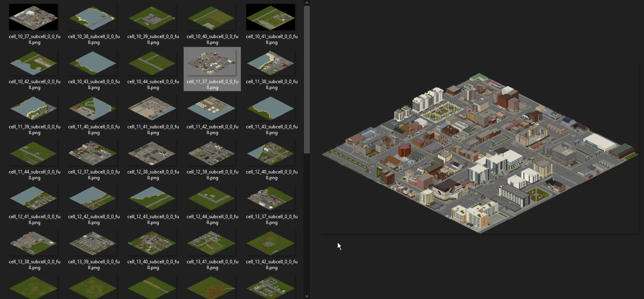Click the vertical scrollbar thumb
This screenshot has height=299, width=644.
coord(307,78)
